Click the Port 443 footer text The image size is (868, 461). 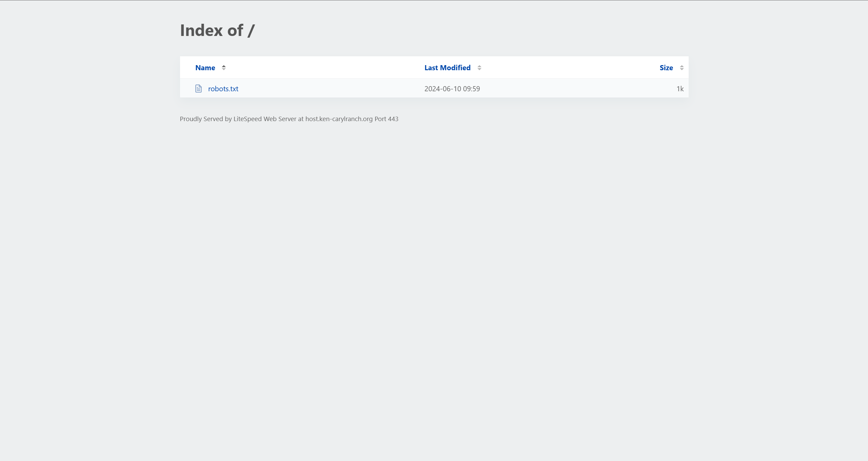click(x=386, y=119)
